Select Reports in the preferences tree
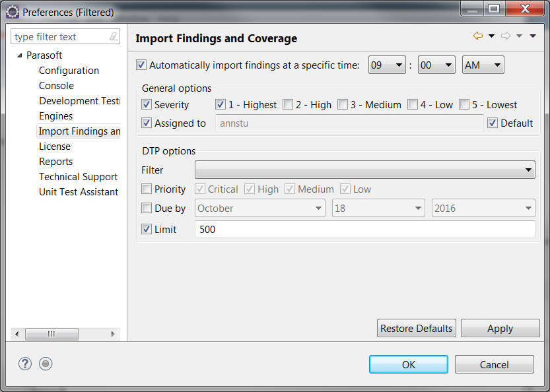 tap(55, 161)
